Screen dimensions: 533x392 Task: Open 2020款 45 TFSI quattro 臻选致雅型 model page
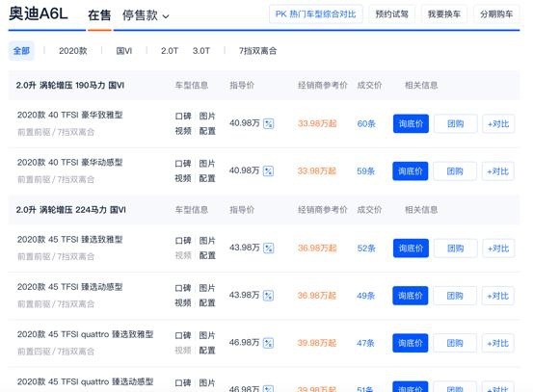(x=86, y=334)
